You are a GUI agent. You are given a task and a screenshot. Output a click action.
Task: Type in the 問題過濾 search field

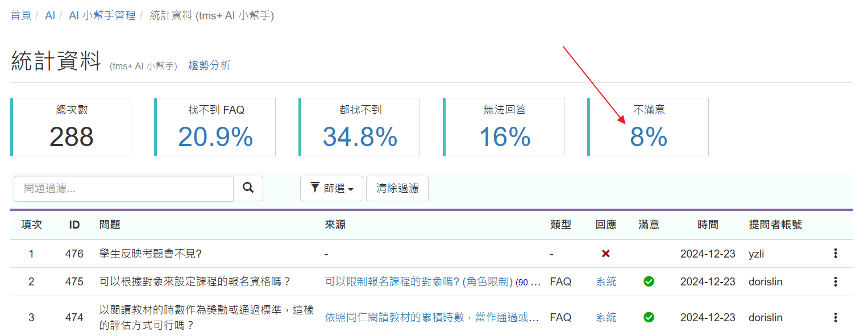click(123, 188)
